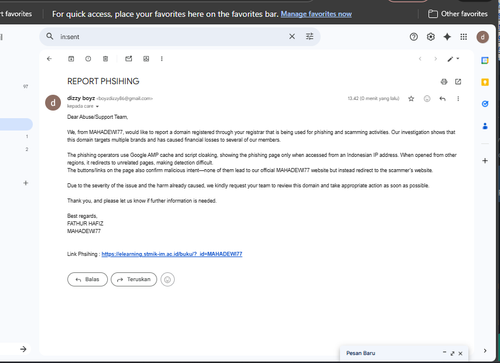Image resolution: width=500 pixels, height=363 pixels.
Task: Click the REPORT PHSIHING subject title
Action: tap(103, 81)
